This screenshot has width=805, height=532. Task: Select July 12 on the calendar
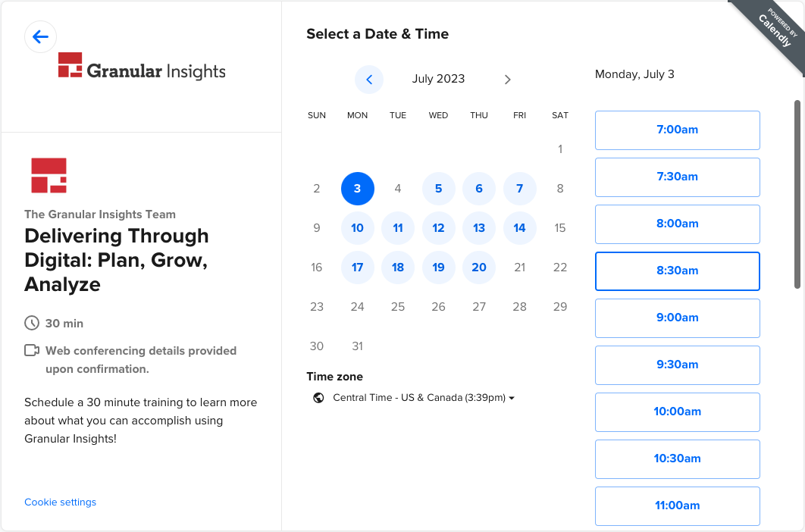point(438,228)
